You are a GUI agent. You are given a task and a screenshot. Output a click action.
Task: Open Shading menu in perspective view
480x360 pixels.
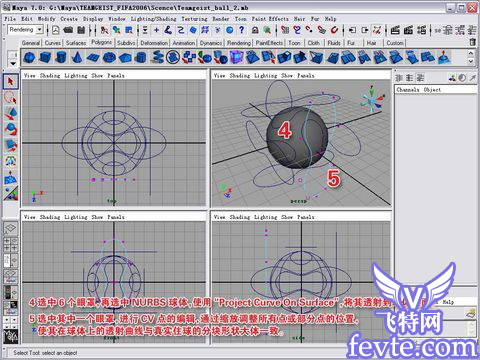239,76
